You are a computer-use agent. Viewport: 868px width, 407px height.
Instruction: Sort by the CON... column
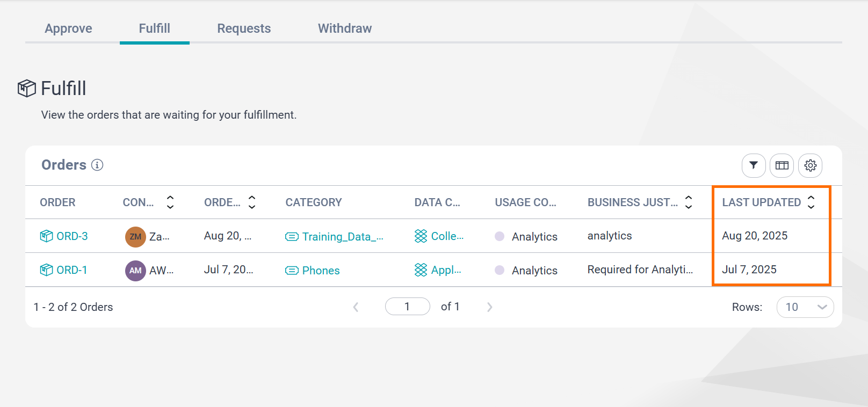[x=170, y=202]
